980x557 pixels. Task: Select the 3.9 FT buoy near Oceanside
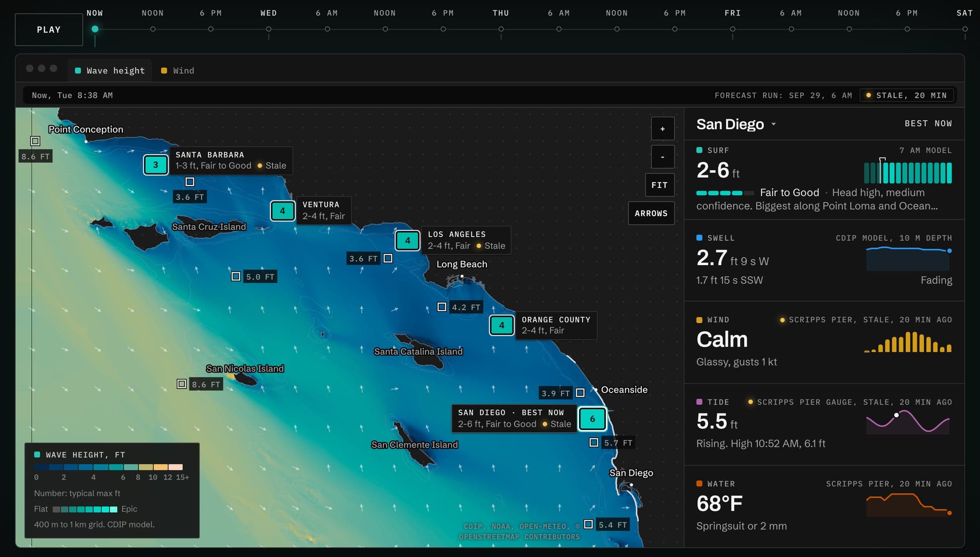[x=580, y=393]
